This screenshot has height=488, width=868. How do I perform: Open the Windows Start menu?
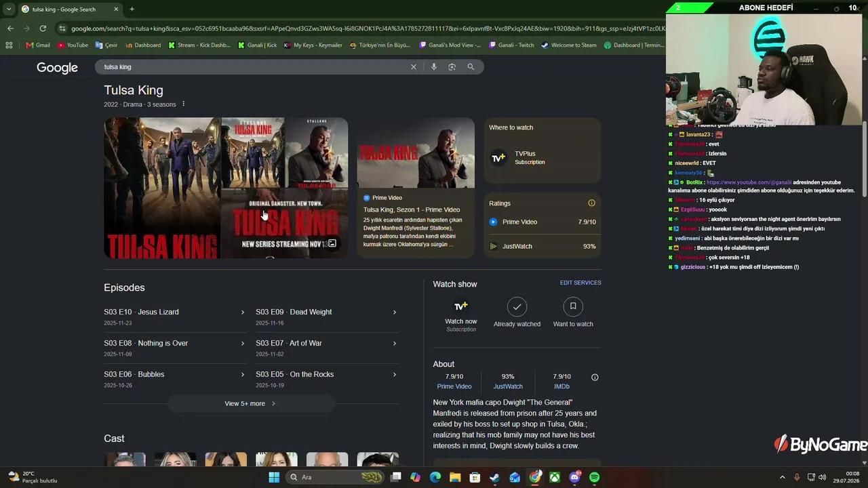pyautogui.click(x=274, y=477)
